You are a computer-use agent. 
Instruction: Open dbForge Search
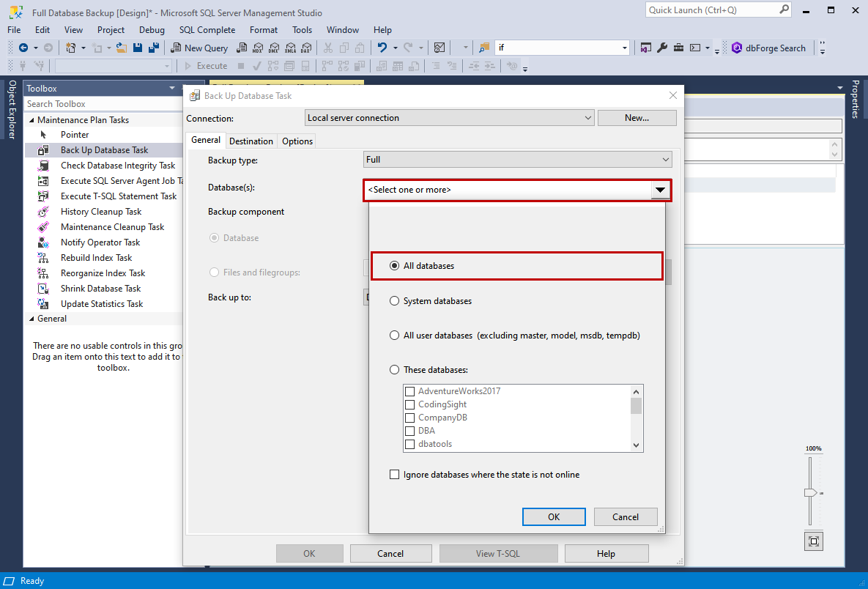point(768,48)
